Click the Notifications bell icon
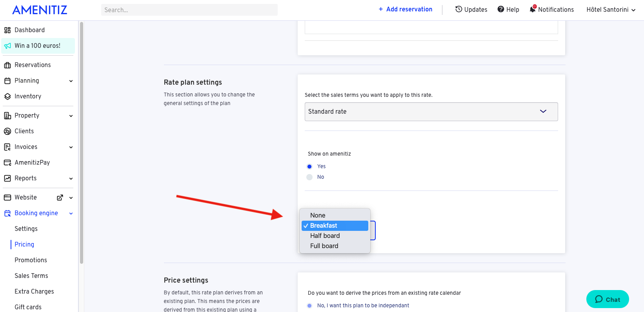644x312 pixels. click(533, 9)
